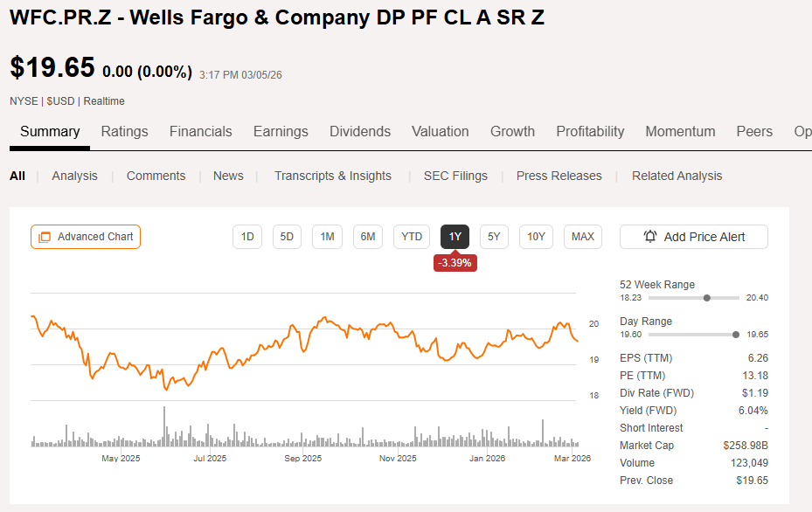Click the Day Range slider marker
Screen dimensions: 812x512
click(x=736, y=335)
